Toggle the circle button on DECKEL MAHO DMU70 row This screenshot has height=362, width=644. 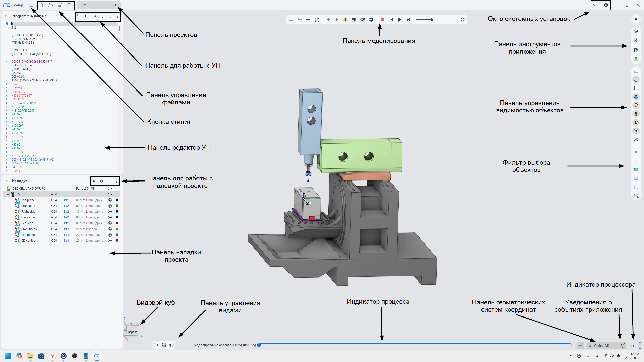click(x=110, y=189)
